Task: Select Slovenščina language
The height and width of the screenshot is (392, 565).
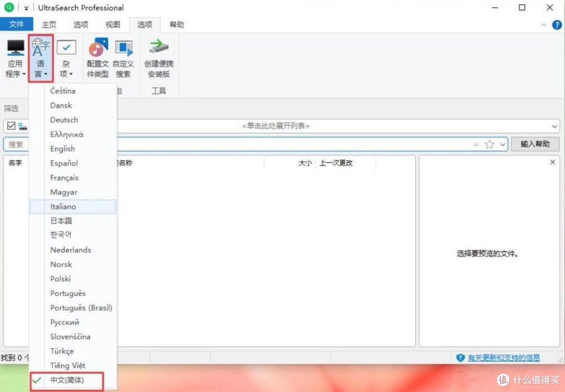Action: click(x=73, y=337)
